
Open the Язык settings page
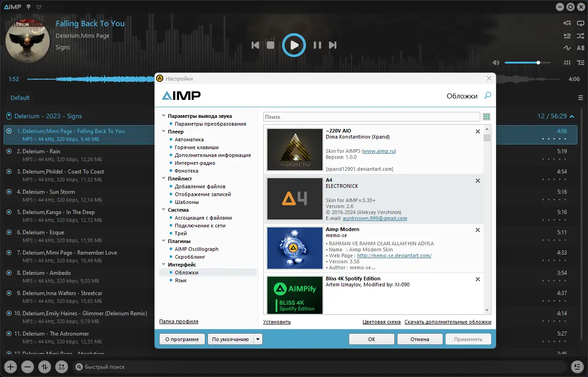pos(180,280)
